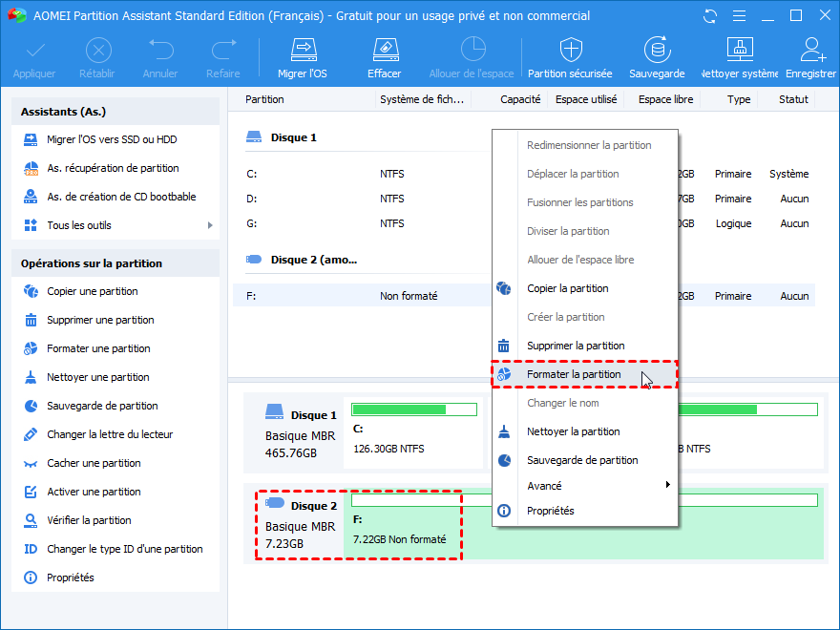Click the Appliquer checkmark icon
The image size is (840, 630).
pos(35,51)
